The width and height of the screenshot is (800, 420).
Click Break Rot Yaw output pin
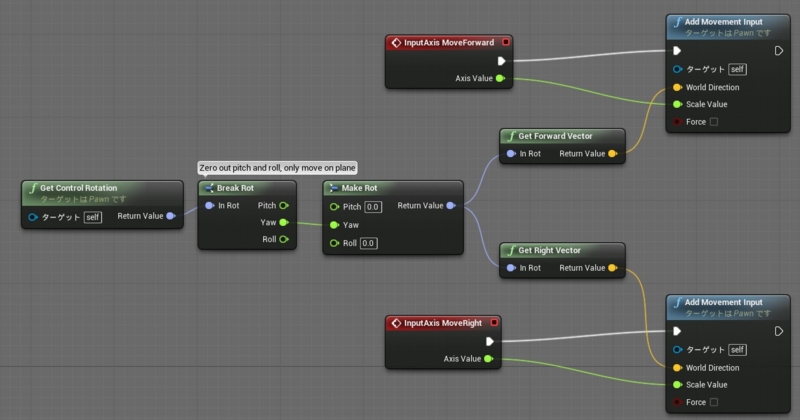click(x=284, y=223)
